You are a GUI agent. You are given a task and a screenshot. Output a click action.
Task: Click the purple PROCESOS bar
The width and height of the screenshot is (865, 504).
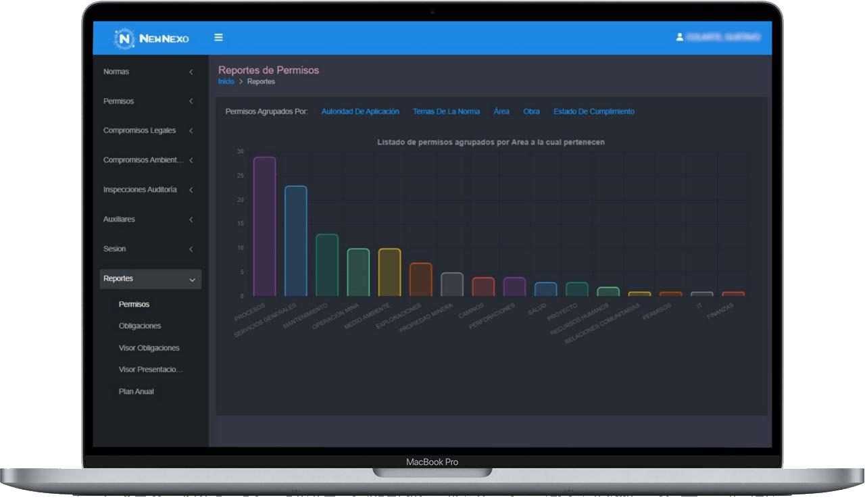pos(264,226)
